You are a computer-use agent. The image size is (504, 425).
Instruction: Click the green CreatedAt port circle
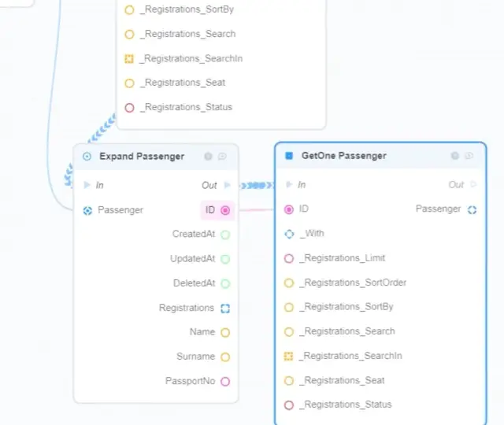point(225,235)
